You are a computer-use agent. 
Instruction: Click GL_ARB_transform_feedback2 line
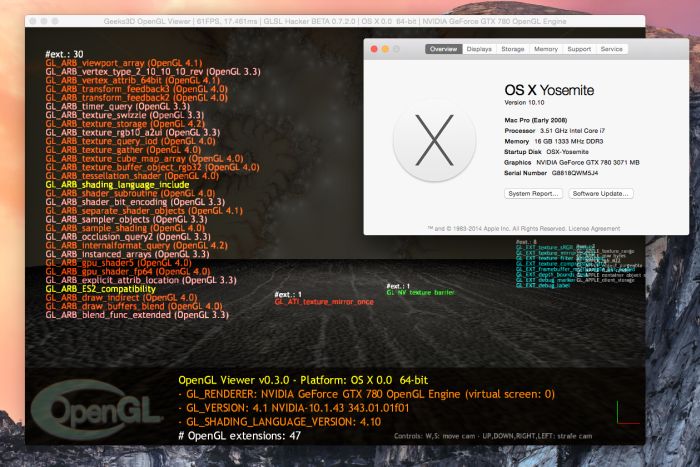click(137, 98)
